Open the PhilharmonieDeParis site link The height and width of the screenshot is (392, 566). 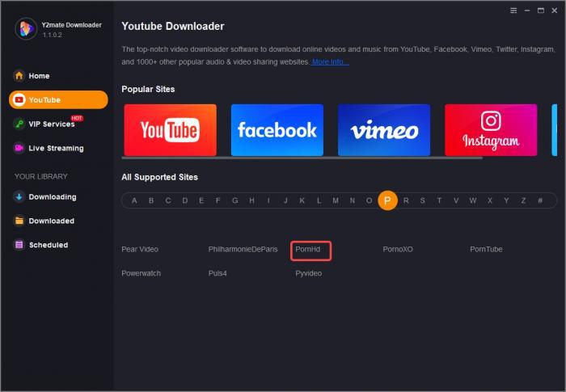pyautogui.click(x=243, y=249)
